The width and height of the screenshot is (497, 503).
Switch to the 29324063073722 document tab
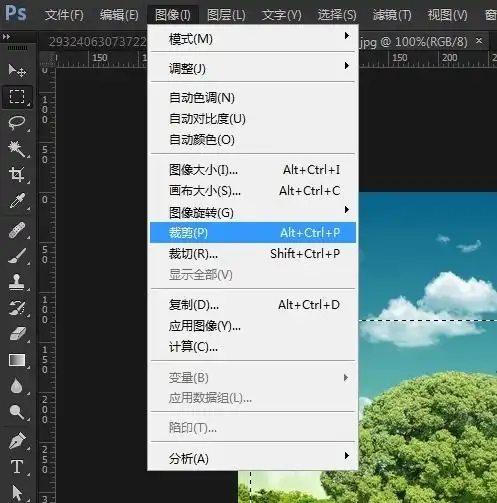point(97,42)
